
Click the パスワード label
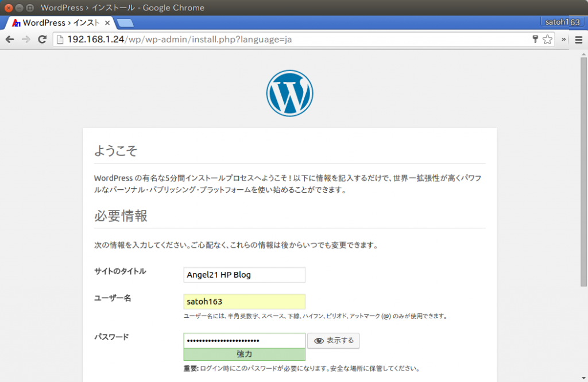pos(111,337)
